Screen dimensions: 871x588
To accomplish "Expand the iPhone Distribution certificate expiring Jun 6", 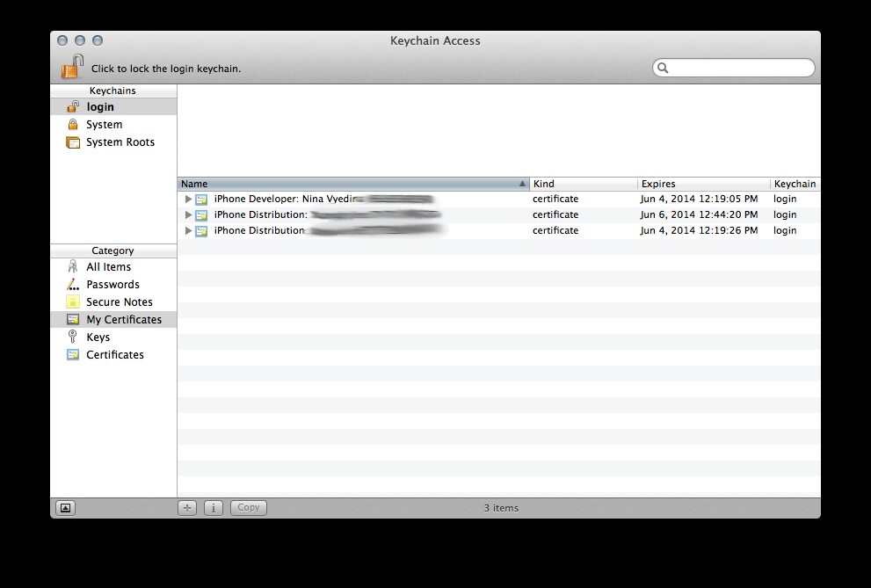I will tap(188, 214).
